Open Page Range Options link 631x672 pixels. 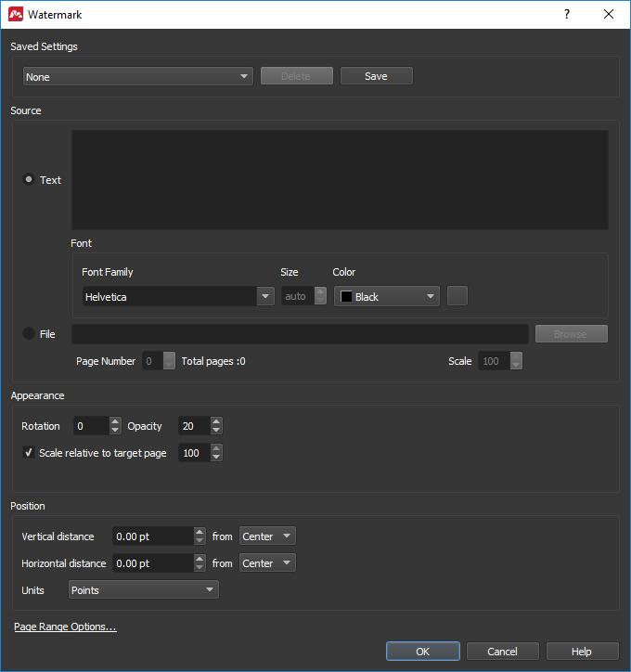coord(65,627)
